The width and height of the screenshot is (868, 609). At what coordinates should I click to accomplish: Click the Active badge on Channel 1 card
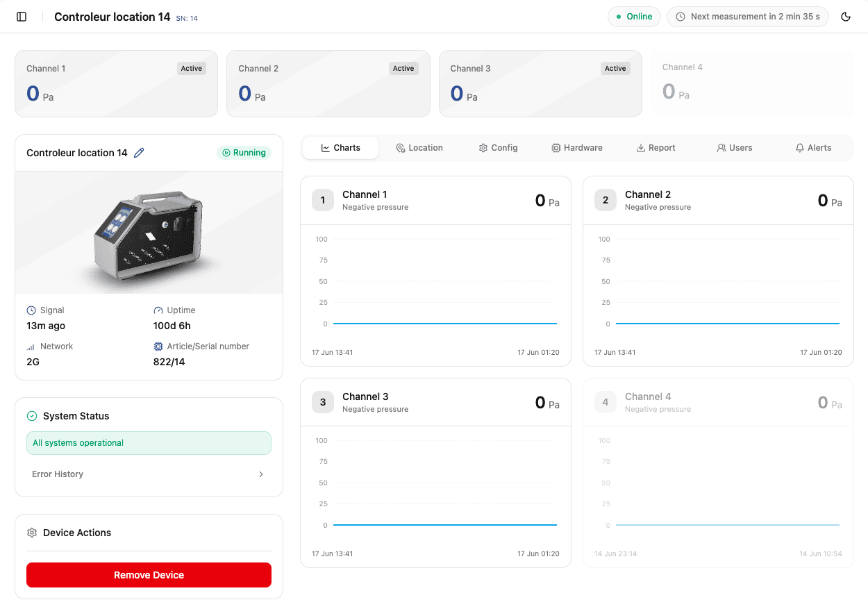tap(192, 68)
